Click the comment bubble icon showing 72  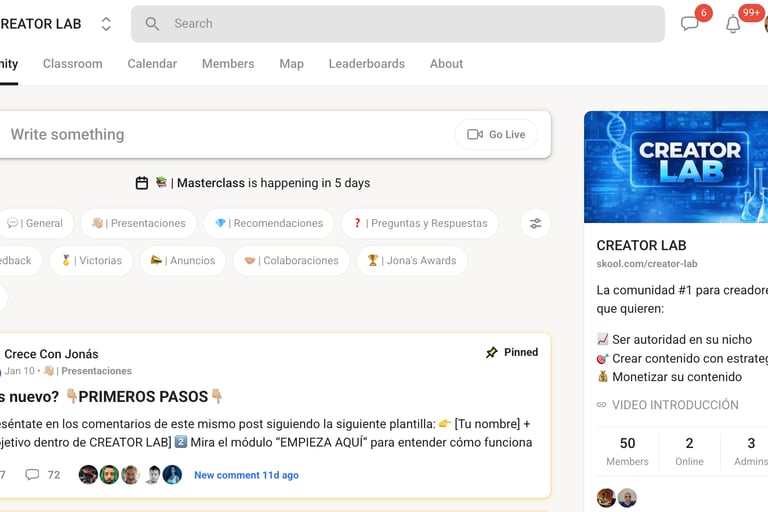pos(32,475)
